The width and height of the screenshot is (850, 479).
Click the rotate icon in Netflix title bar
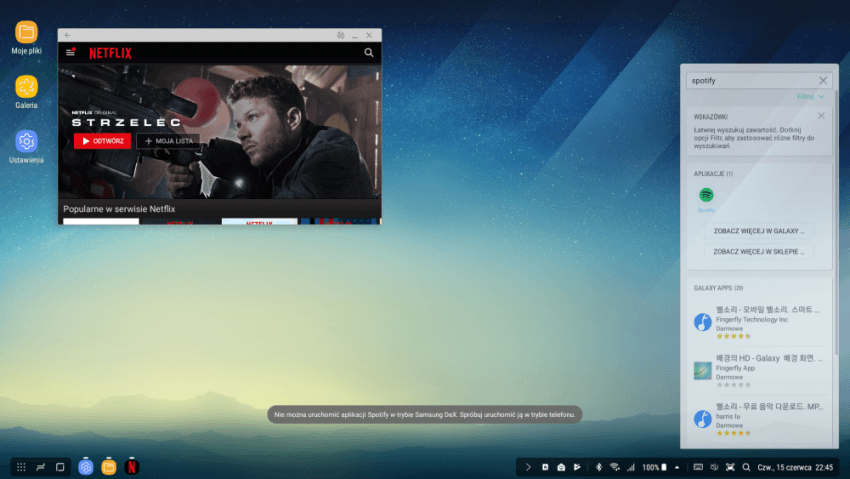(340, 35)
